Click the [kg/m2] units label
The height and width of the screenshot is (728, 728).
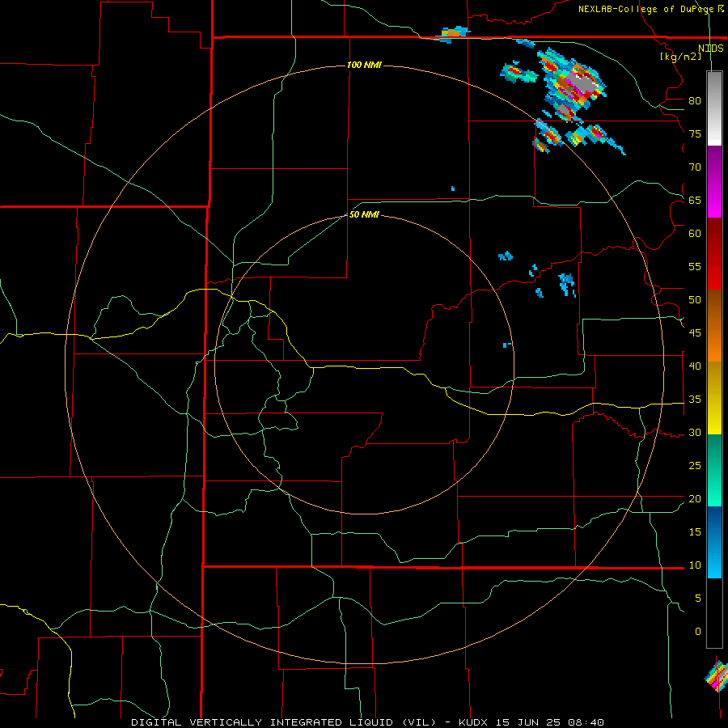(680, 57)
